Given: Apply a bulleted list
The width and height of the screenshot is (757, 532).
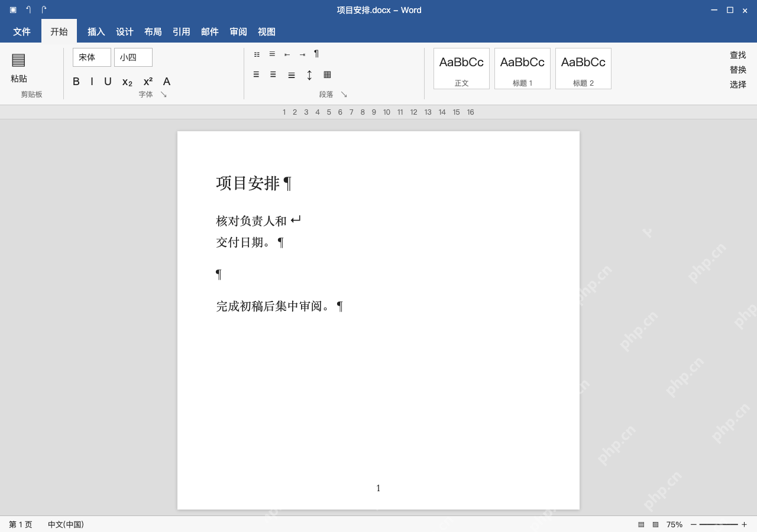Looking at the screenshot, I should (x=257, y=54).
